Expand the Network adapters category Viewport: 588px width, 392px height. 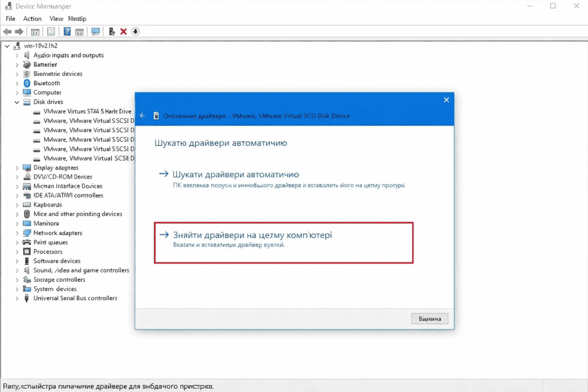(x=17, y=233)
